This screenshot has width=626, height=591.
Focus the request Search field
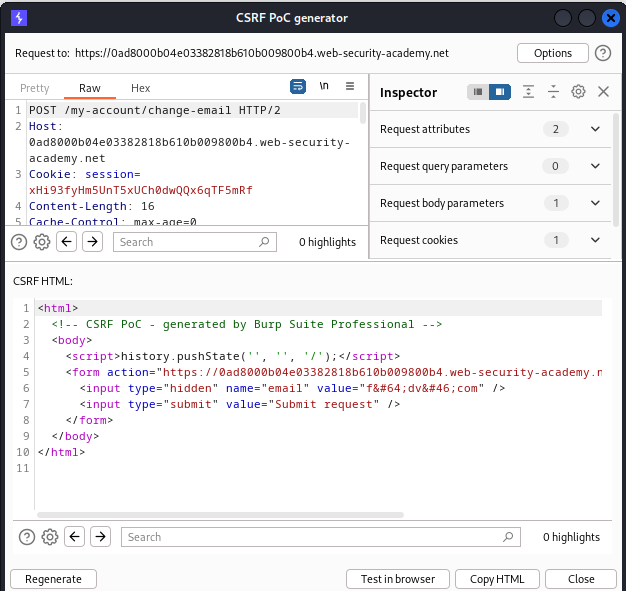pyautogui.click(x=195, y=242)
